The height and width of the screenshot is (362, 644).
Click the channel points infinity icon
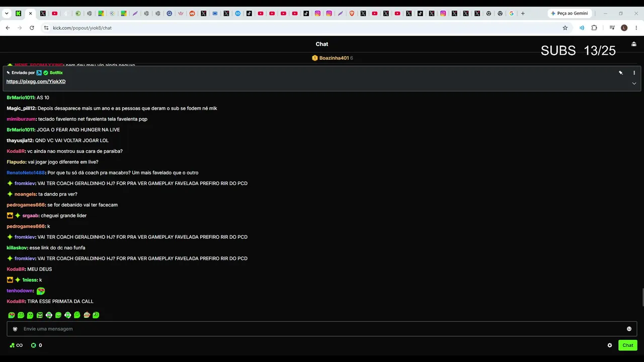pyautogui.click(x=20, y=345)
